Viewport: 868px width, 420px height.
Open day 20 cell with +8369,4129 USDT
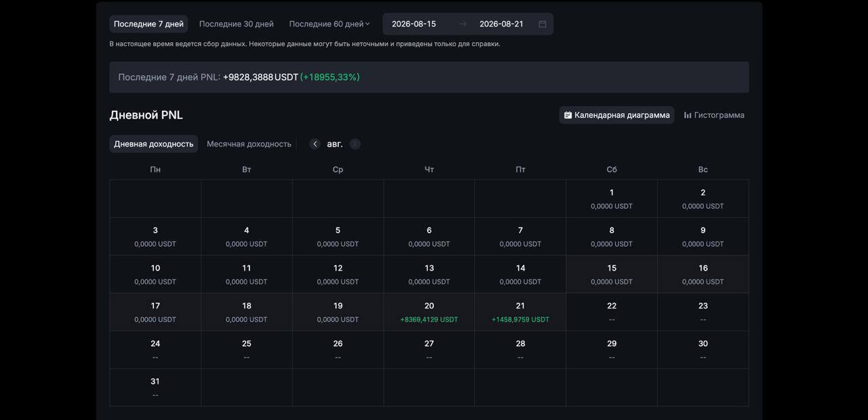coord(429,312)
